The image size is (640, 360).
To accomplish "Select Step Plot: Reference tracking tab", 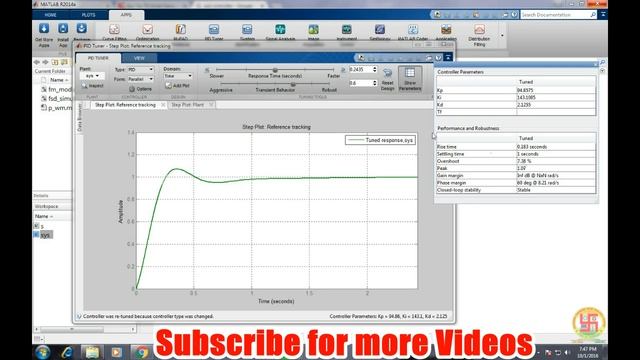I will point(125,105).
